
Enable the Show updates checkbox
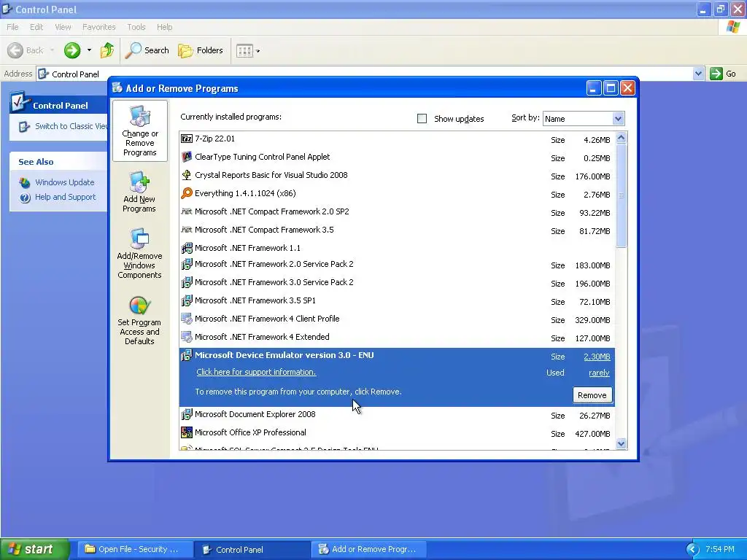pos(422,119)
